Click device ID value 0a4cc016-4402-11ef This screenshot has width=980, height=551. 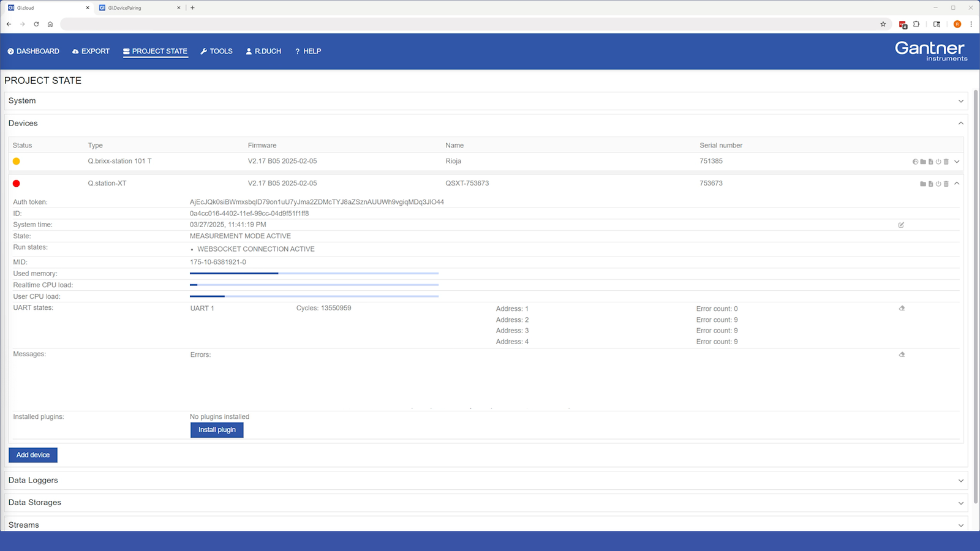[x=249, y=214]
